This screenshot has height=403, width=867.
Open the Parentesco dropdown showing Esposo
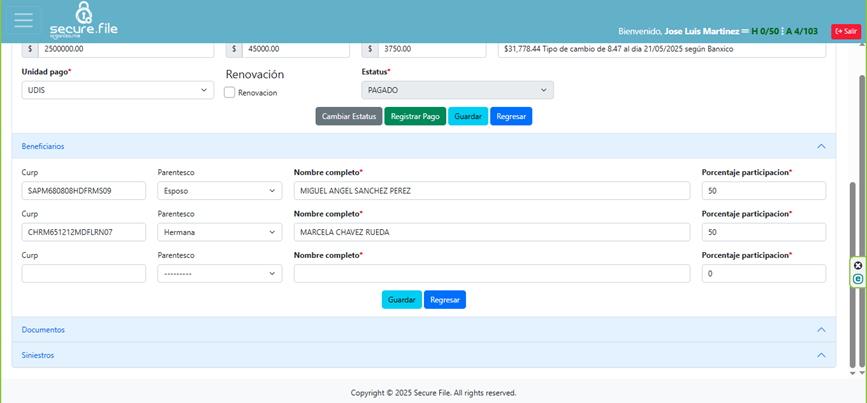point(219,191)
